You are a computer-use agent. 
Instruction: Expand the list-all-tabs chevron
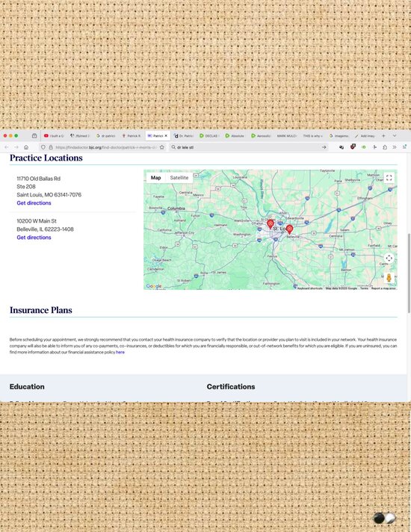click(x=395, y=136)
